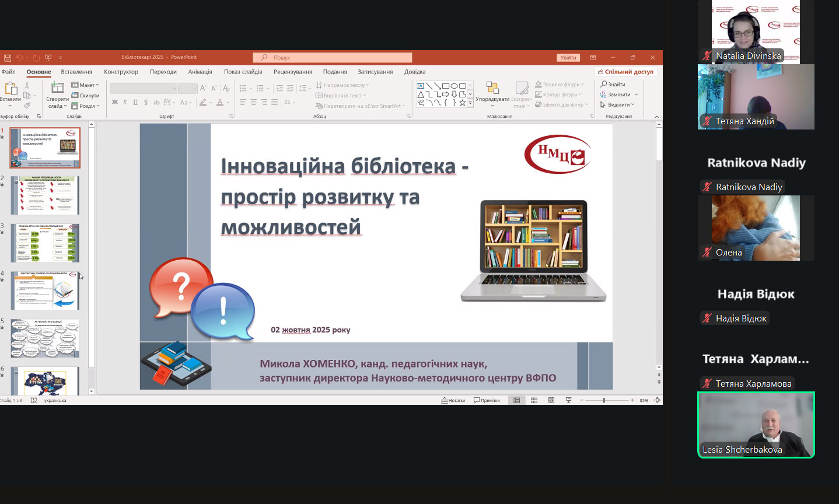Switch to the Анімація ribbon tab
This screenshot has width=839, height=504.
200,72
